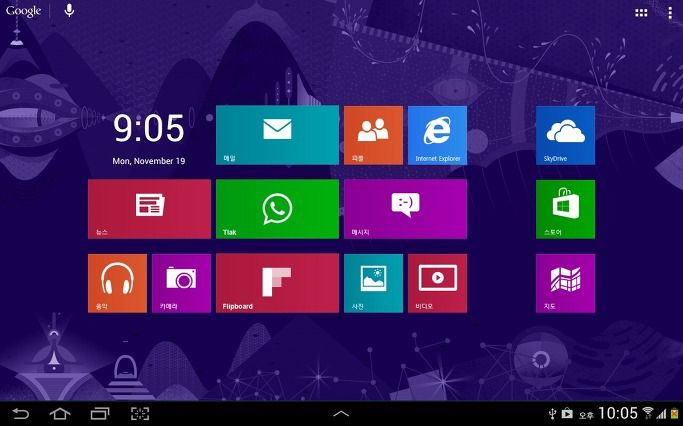Image resolution: width=683 pixels, height=426 pixels.
Task: Open the apps grid drawer
Action: click(641, 13)
